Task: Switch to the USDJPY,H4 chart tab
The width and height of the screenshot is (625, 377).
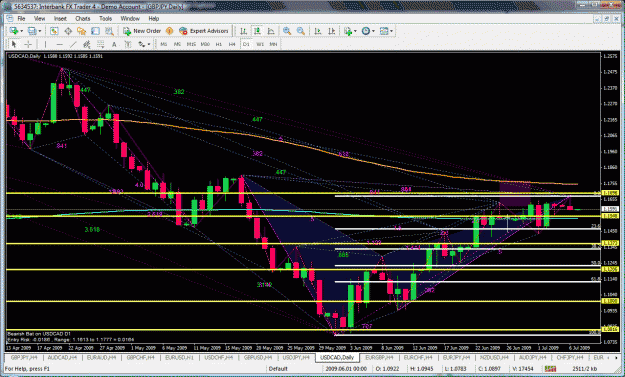Action: click(x=297, y=358)
